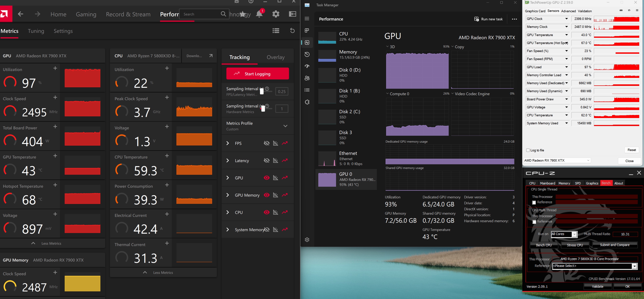Hide GPU from overlay via eye icon
This screenshot has height=299, width=644.
click(267, 178)
